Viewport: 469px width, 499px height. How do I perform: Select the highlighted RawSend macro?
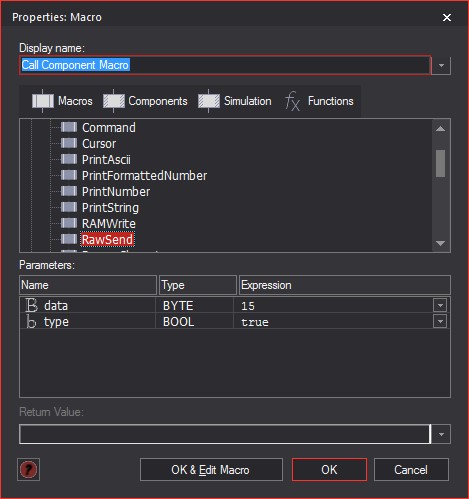pos(107,239)
